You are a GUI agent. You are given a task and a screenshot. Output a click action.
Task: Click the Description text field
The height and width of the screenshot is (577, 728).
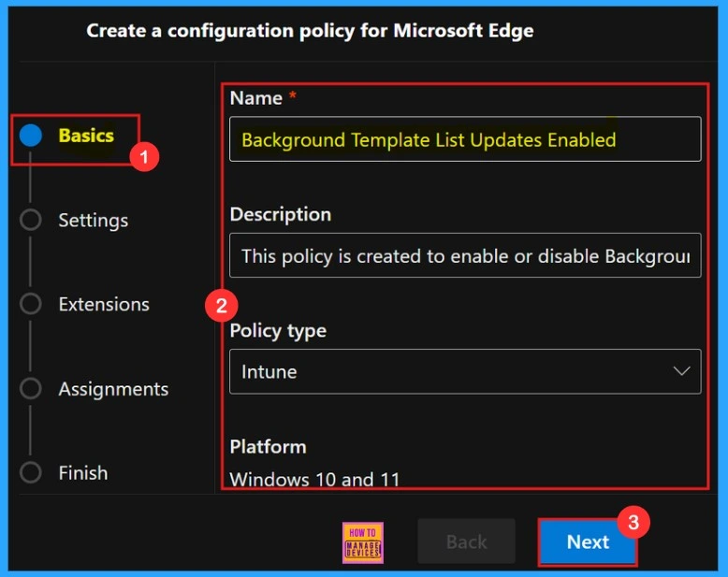465,255
